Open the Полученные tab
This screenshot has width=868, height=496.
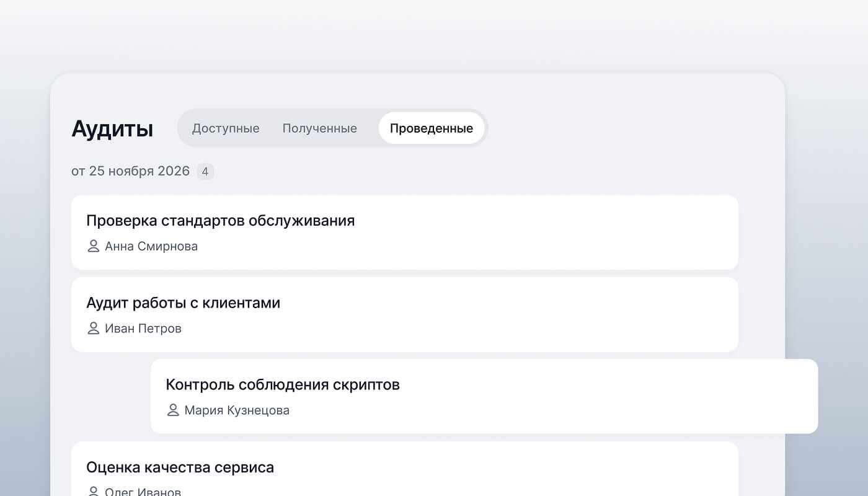(x=320, y=128)
